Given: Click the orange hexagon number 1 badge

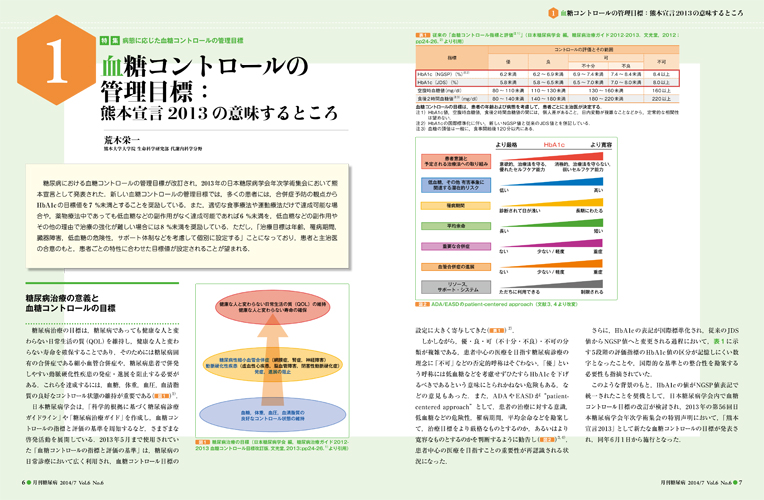Looking at the screenshot, I should click(x=57, y=60).
